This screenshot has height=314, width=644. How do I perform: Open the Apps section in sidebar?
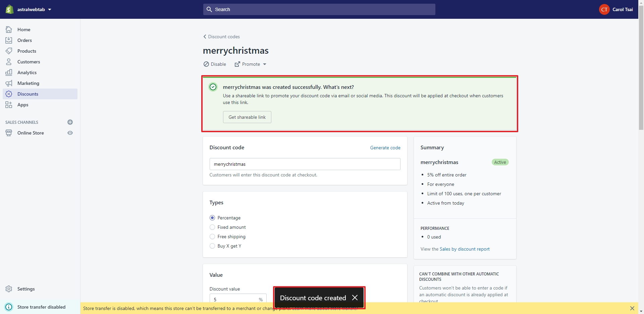(x=23, y=105)
